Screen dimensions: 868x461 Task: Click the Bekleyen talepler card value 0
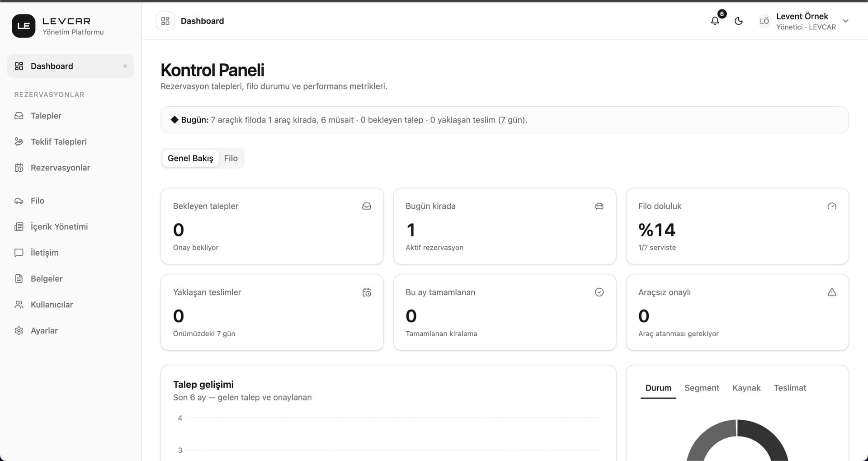click(179, 230)
